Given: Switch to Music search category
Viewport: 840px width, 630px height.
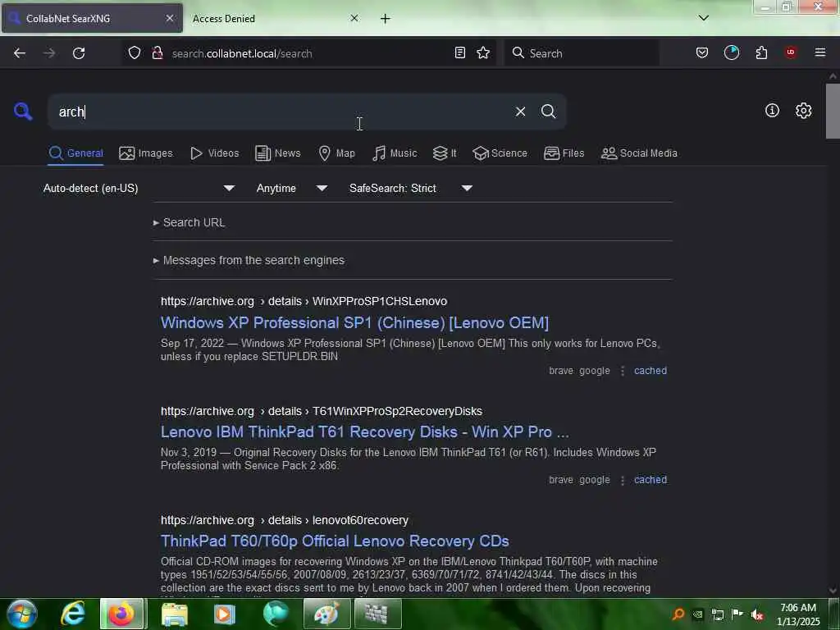Looking at the screenshot, I should [395, 153].
